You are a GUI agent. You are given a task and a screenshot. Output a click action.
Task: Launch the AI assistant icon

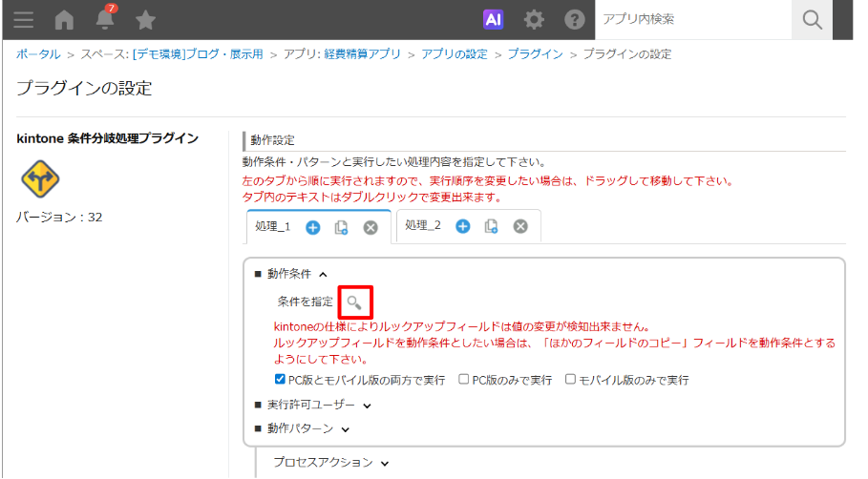click(x=493, y=20)
